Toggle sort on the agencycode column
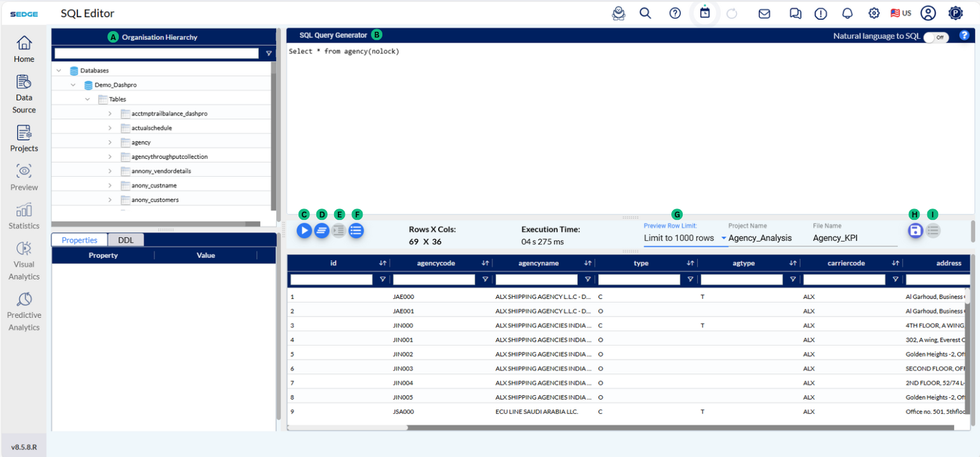This screenshot has height=457, width=980. [485, 263]
